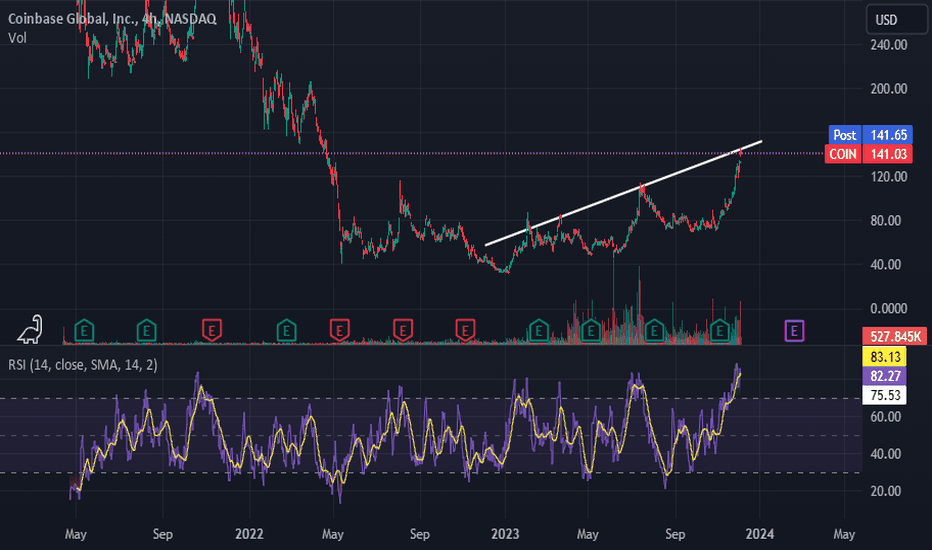The height and width of the screenshot is (550, 932).
Task: Open the green earnings marker at February 2022
Action: [x=286, y=330]
